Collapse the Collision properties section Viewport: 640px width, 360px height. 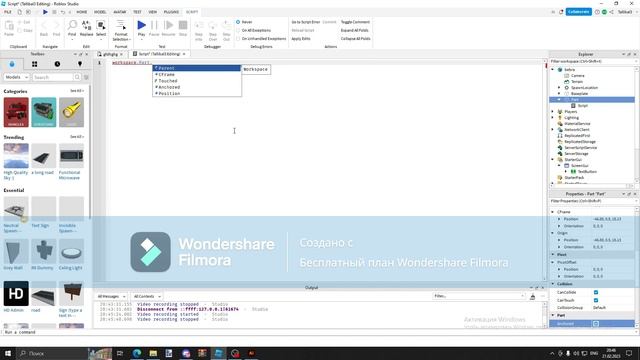[x=553, y=284]
